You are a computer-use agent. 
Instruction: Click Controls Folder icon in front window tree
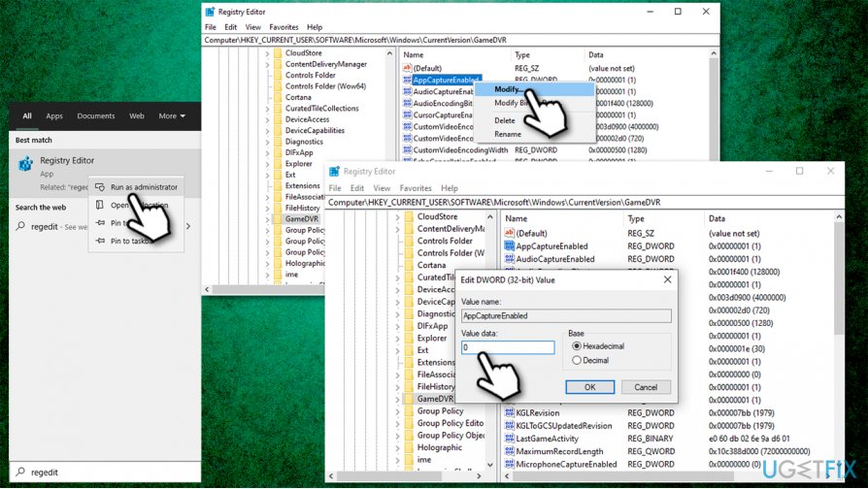[x=409, y=241]
